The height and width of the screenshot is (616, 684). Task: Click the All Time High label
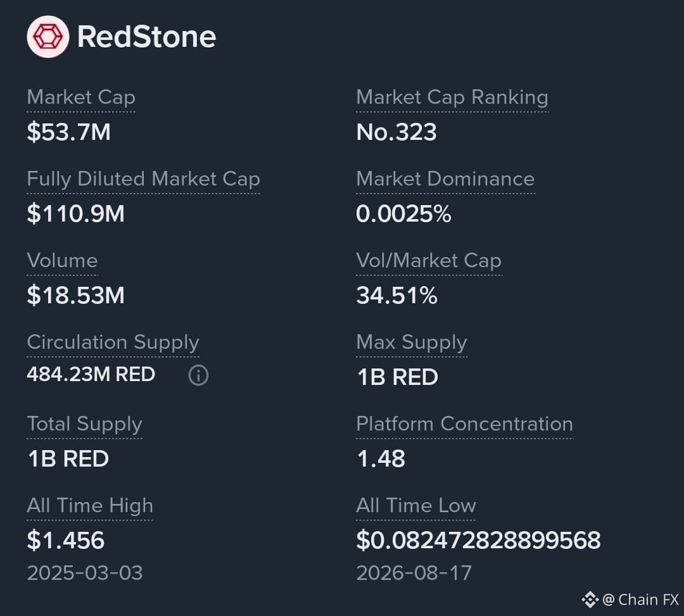(91, 506)
